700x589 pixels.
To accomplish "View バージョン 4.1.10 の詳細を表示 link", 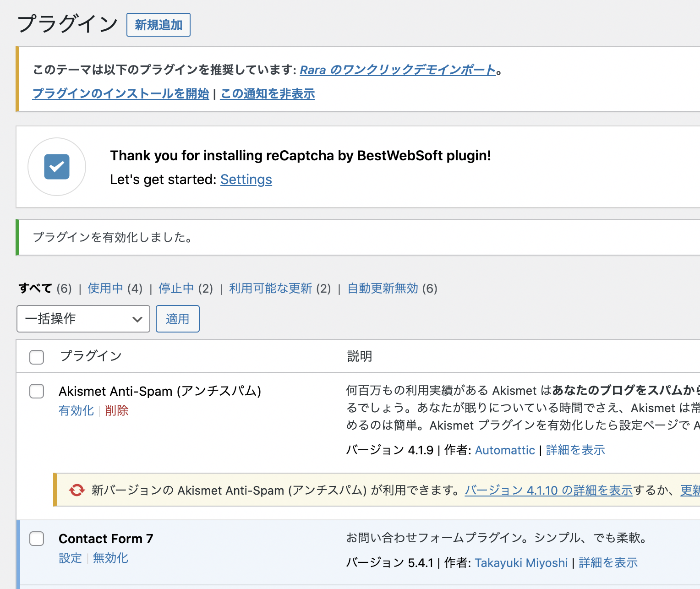I will point(548,491).
